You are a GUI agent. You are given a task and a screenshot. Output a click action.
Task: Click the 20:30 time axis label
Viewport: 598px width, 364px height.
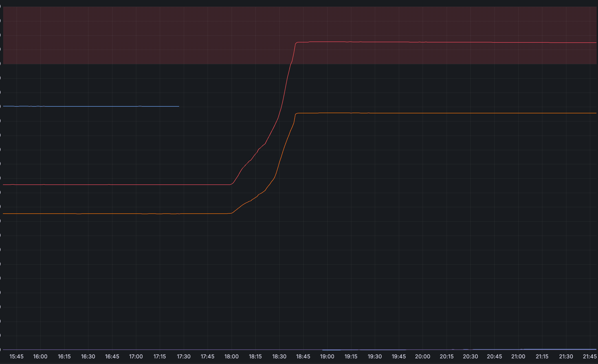click(x=470, y=356)
